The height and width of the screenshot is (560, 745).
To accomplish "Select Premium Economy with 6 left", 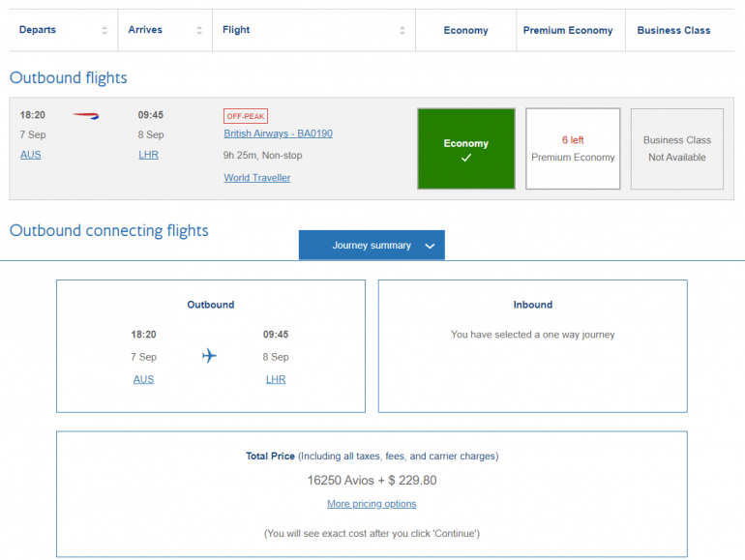I will click(573, 148).
